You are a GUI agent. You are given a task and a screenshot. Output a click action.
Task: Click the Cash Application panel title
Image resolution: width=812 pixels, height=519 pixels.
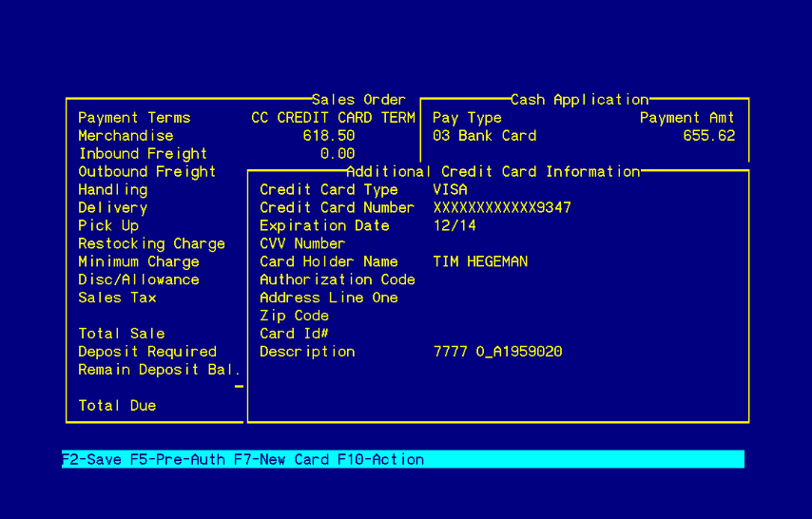579,100
